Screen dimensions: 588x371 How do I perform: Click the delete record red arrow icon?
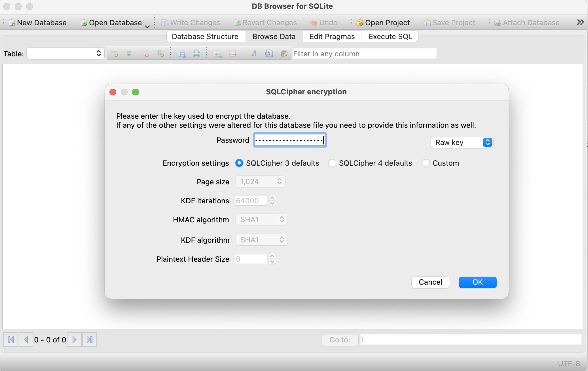coord(233,54)
